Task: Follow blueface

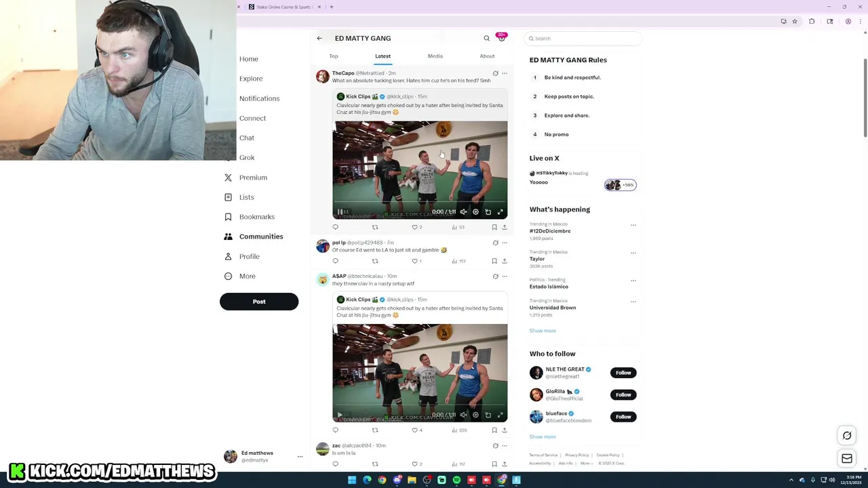Action: [x=623, y=417]
